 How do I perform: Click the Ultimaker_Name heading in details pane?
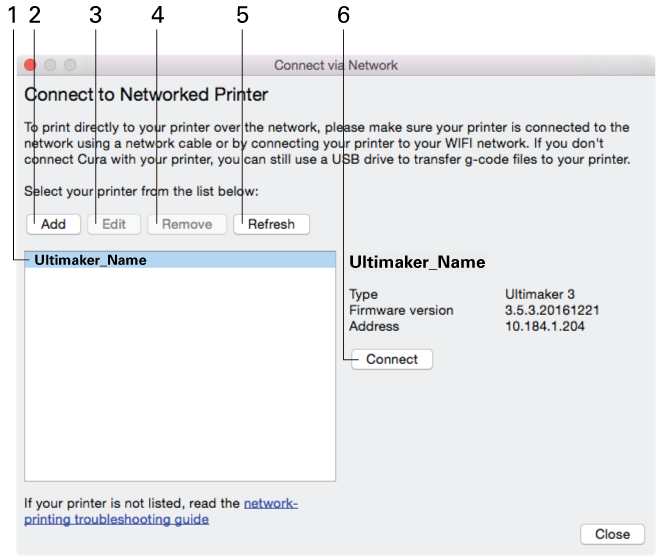(417, 262)
